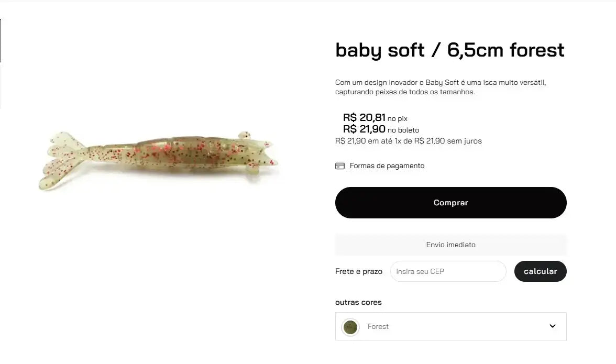Click the 1x sem juros installment text
This screenshot has width=616, height=364.
[408, 141]
